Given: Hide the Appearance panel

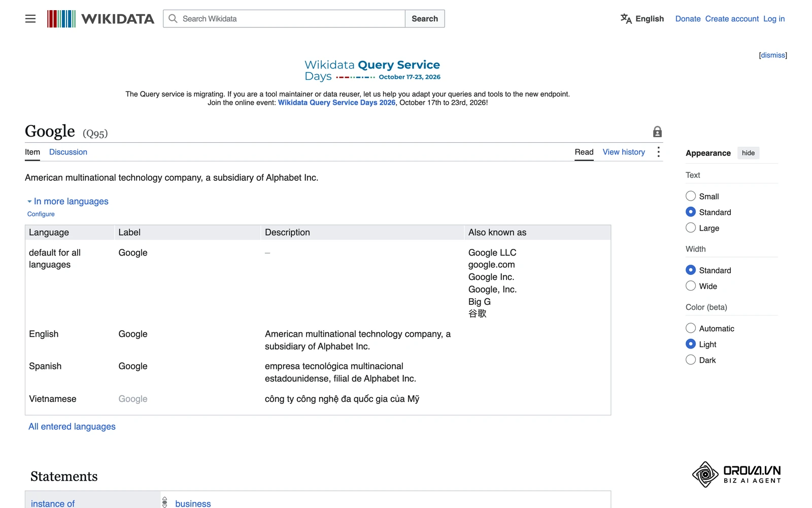Looking at the screenshot, I should (x=748, y=153).
